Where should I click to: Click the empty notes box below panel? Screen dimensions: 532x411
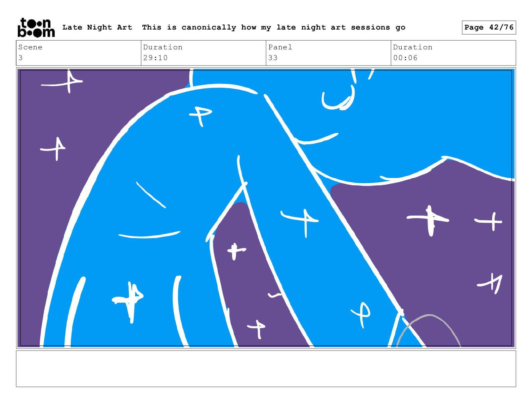[x=266, y=369]
